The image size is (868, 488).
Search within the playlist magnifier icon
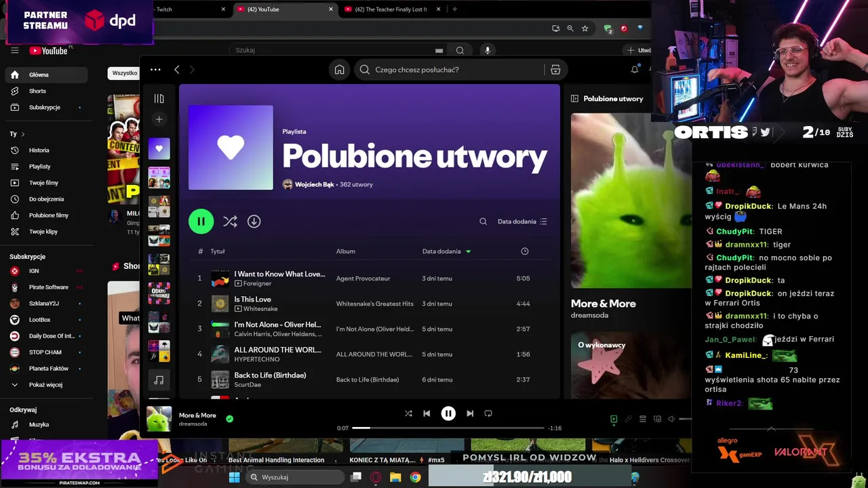[483, 221]
